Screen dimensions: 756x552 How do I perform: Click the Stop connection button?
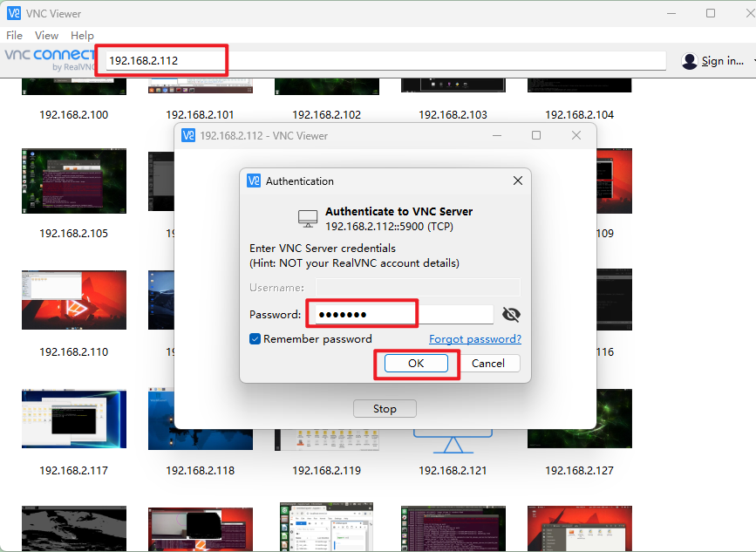[385, 409]
